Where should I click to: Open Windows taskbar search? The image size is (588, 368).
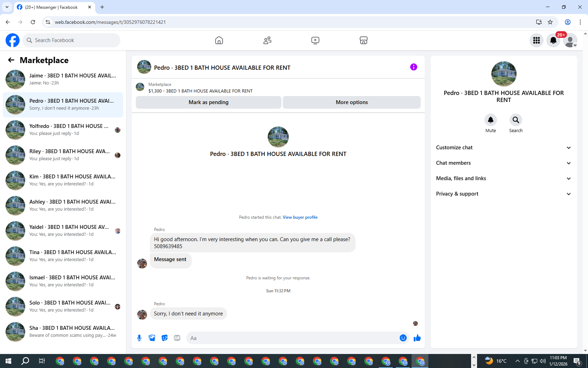click(25, 361)
